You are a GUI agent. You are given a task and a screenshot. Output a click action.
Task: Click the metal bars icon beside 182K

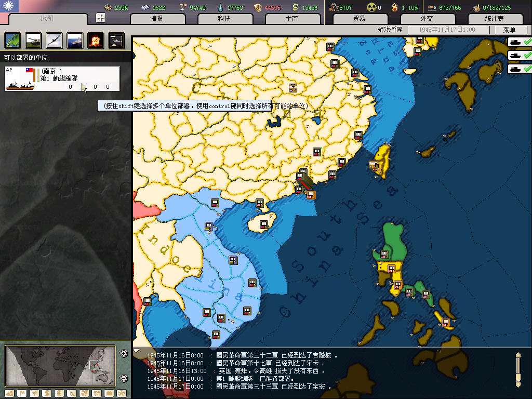pyautogui.click(x=145, y=7)
